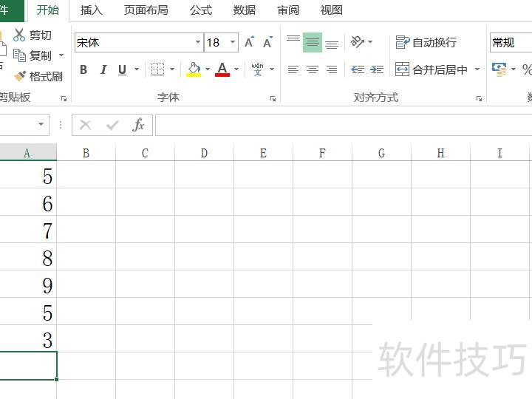Click the Cut (剪切) scissors icon
Screen dimensions: 532x399
(19, 35)
